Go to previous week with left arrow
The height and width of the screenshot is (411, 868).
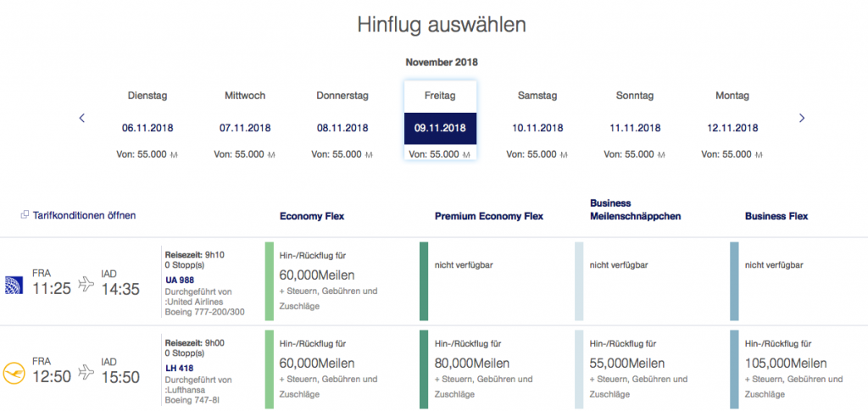[x=82, y=118]
